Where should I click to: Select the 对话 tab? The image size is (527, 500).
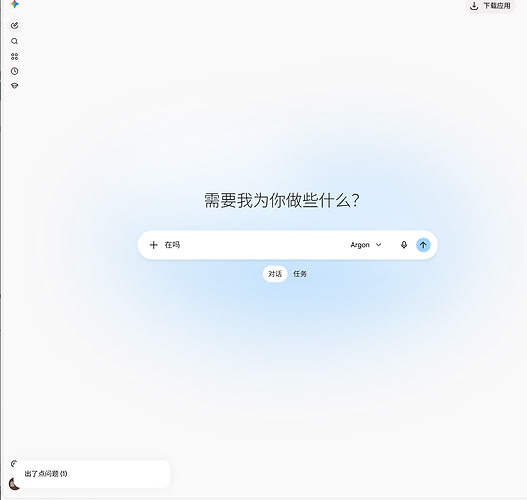(x=275, y=274)
